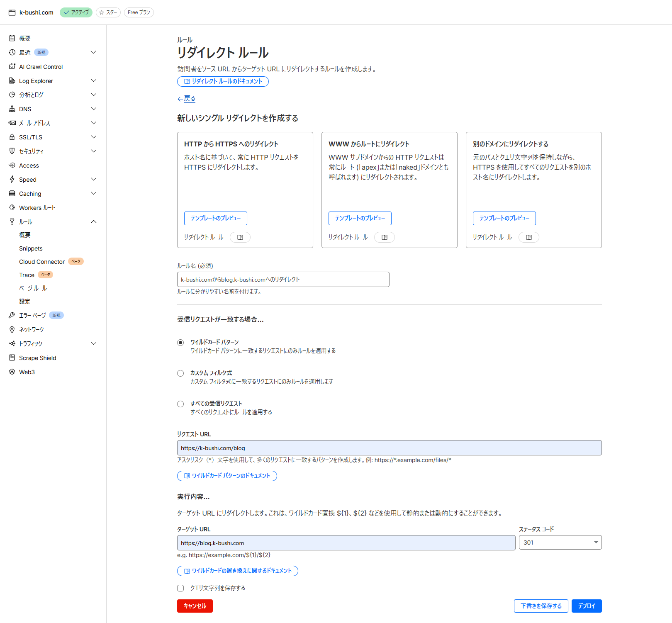Open the AI Crawl Control section
The image size is (672, 623).
point(41,66)
